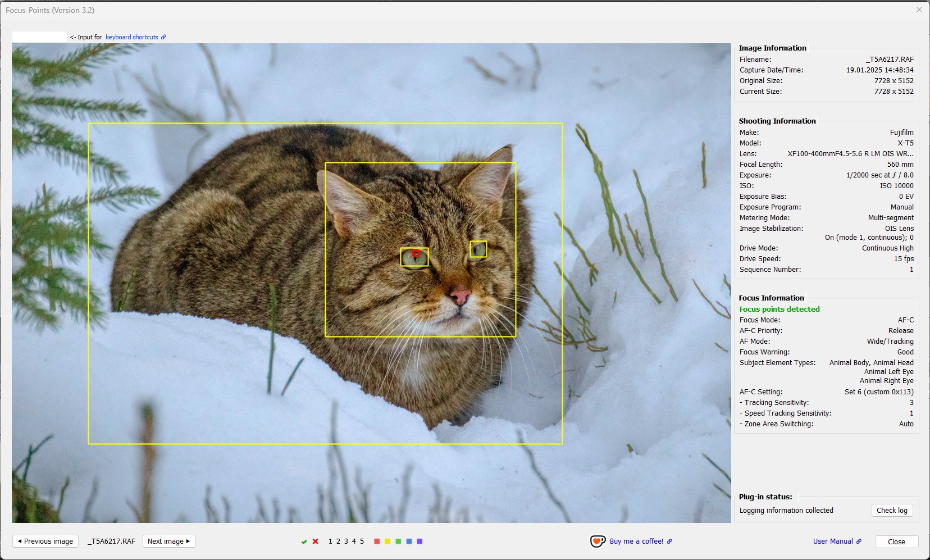
Task: Click the red X icon
Action: pyautogui.click(x=315, y=541)
